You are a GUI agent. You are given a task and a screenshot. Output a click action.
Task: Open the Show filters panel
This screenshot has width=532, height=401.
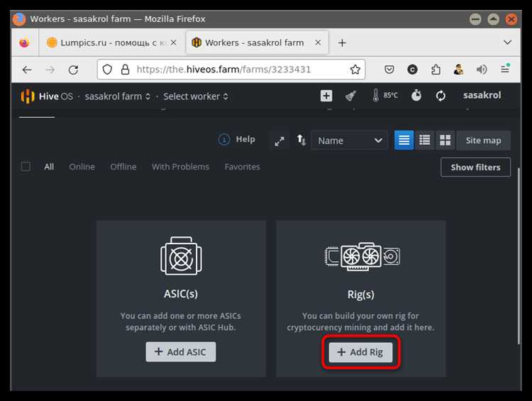click(475, 167)
